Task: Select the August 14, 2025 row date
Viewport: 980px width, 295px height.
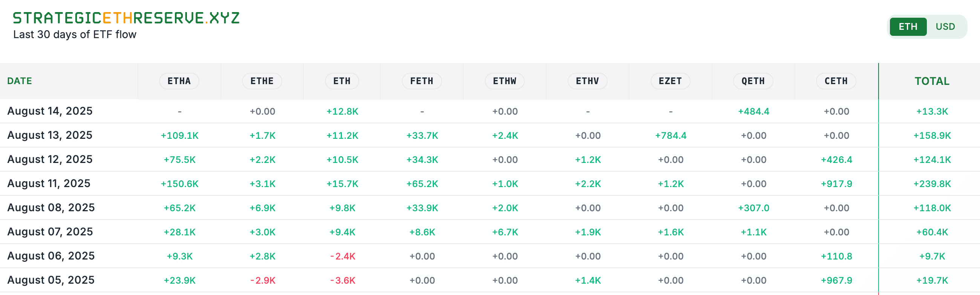Action: 50,111
